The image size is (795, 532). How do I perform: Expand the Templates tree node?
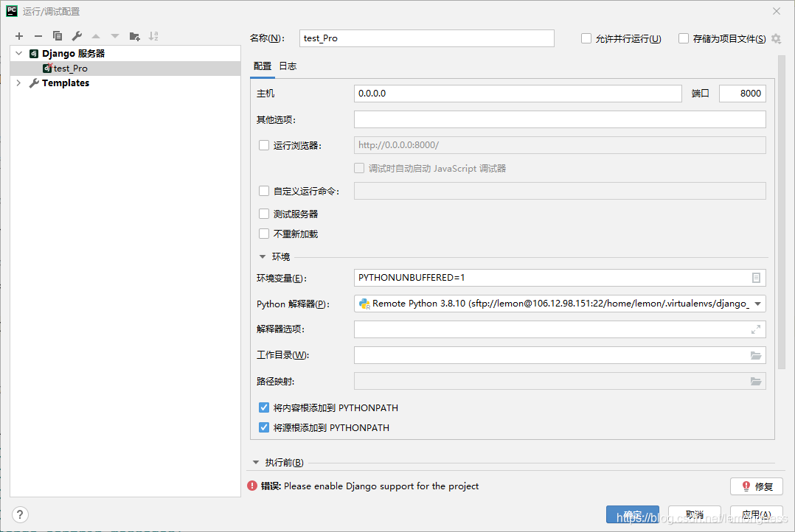tap(18, 83)
